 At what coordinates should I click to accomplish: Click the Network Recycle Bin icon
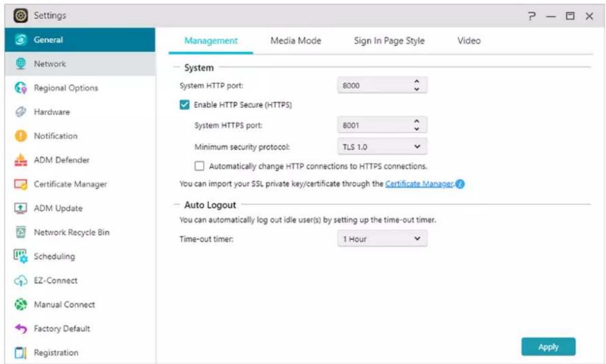click(20, 232)
